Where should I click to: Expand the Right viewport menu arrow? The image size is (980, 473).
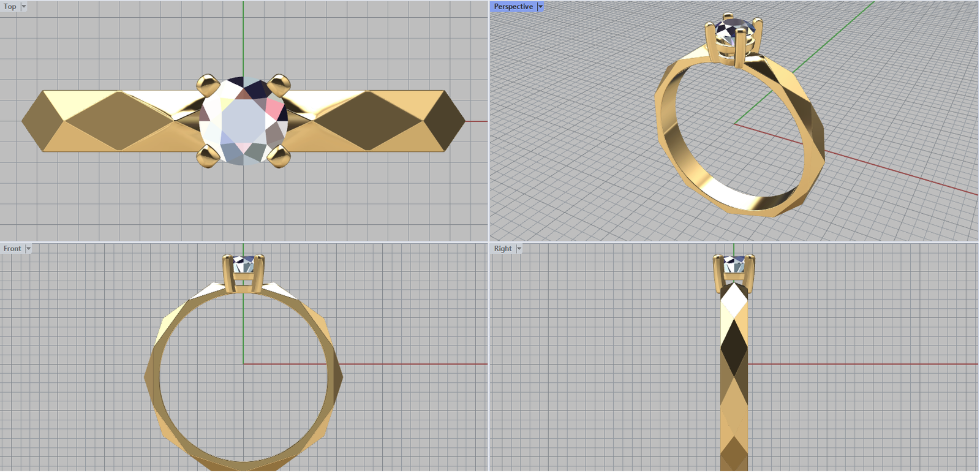pos(519,249)
